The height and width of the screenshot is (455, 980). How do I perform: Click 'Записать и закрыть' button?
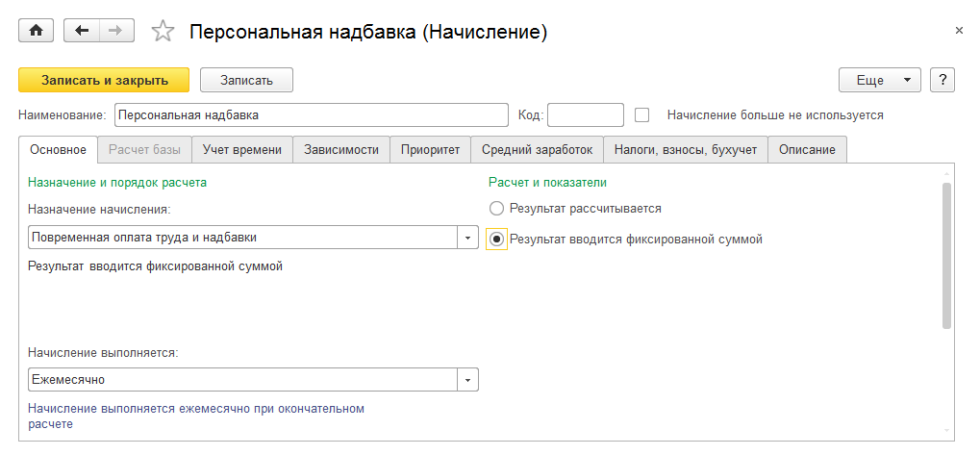point(105,80)
